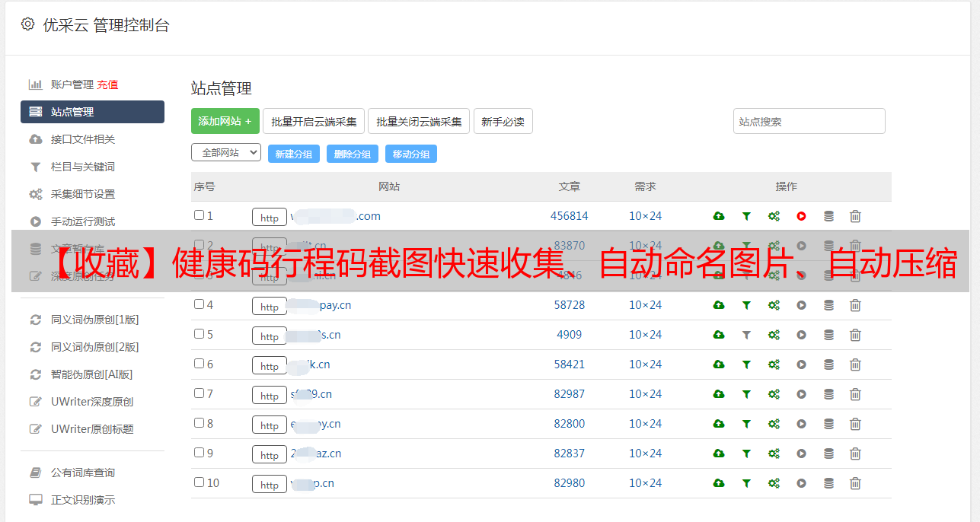
Task: Click trash icon in row 10
Action: 855,483
